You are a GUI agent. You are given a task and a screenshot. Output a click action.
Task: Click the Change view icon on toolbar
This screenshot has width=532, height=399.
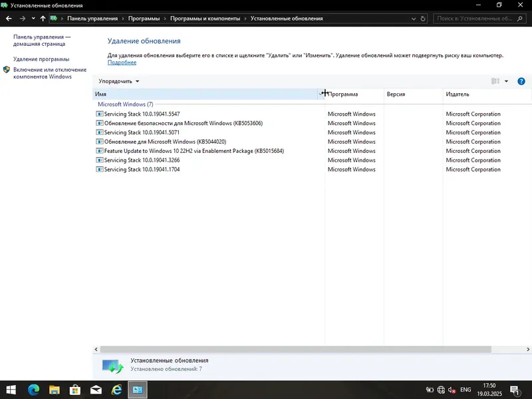coord(495,81)
